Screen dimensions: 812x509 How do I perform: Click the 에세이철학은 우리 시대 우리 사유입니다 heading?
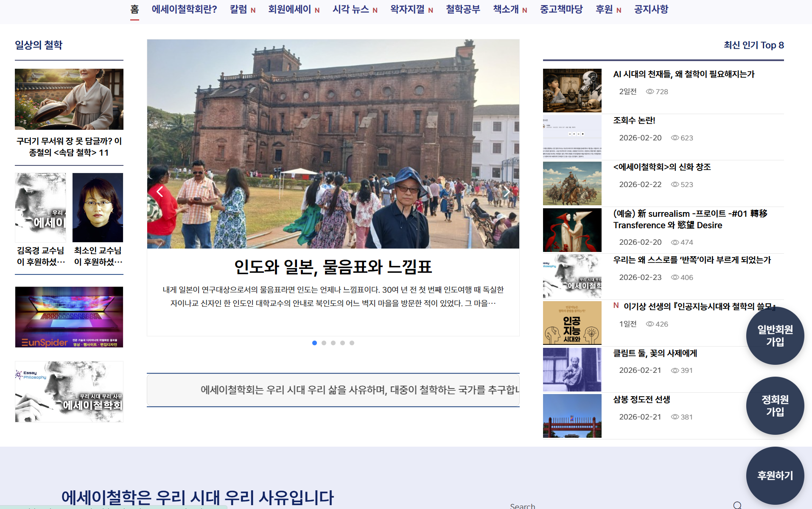[198, 497]
